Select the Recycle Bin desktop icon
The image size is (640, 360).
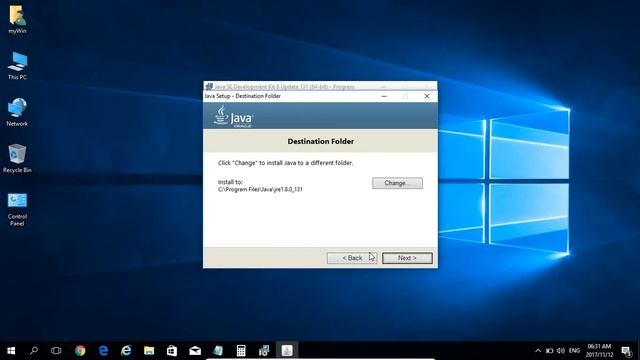[17, 158]
